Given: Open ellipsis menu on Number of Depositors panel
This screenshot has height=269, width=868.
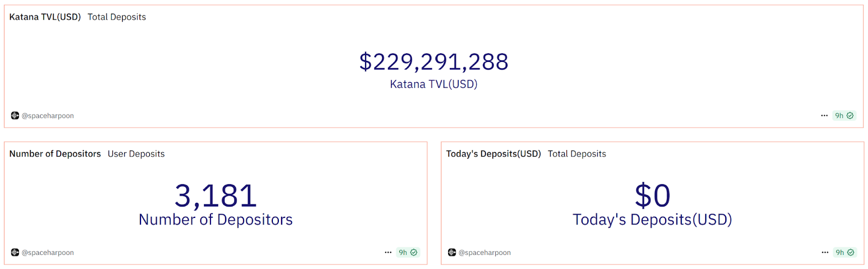Looking at the screenshot, I should click(x=388, y=252).
